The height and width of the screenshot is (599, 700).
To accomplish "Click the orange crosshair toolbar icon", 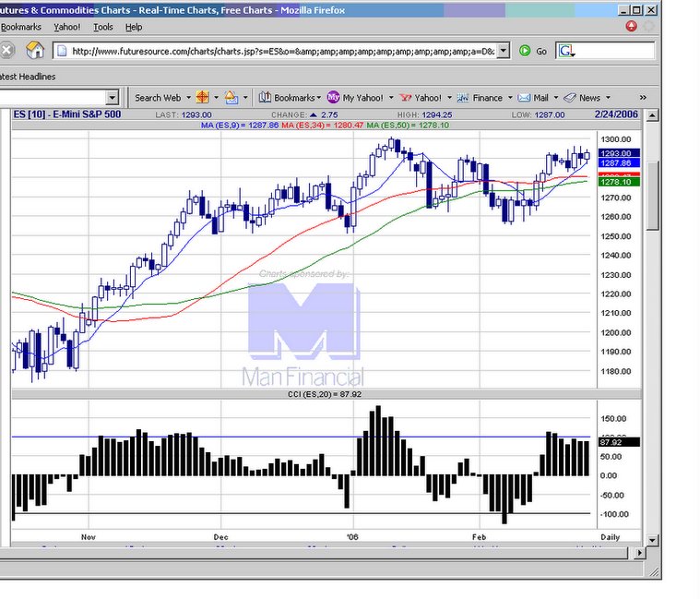I will (203, 98).
